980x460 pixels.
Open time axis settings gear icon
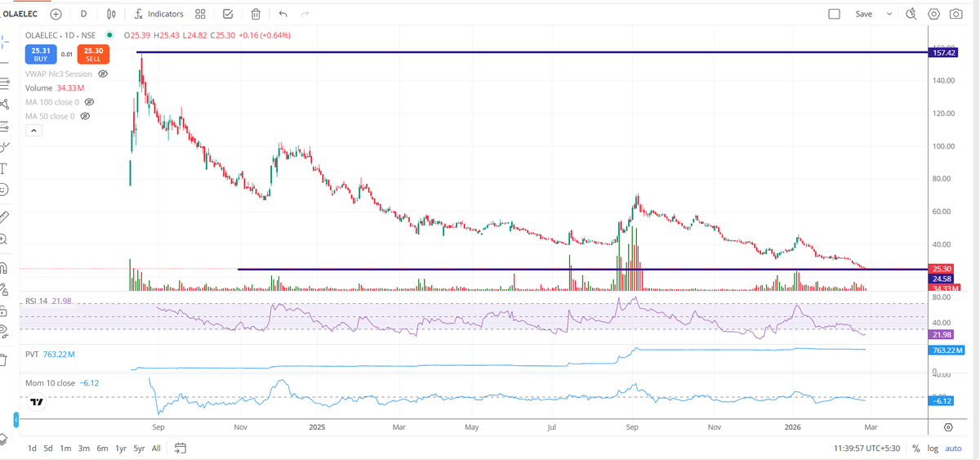point(948,427)
